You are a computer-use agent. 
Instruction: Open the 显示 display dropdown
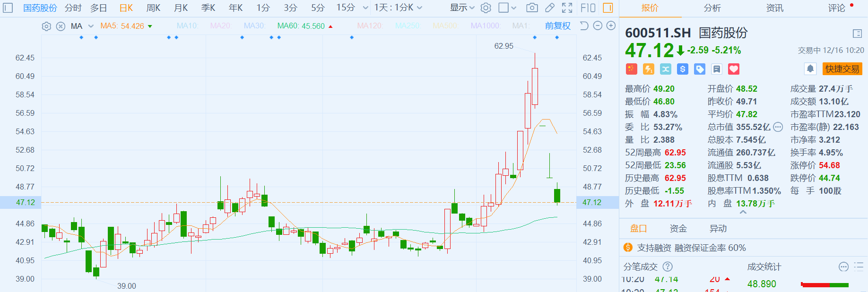(462, 8)
